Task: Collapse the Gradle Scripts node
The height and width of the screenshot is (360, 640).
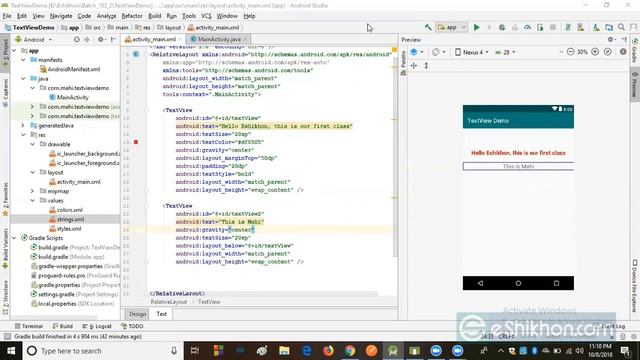Action: click(x=14, y=238)
